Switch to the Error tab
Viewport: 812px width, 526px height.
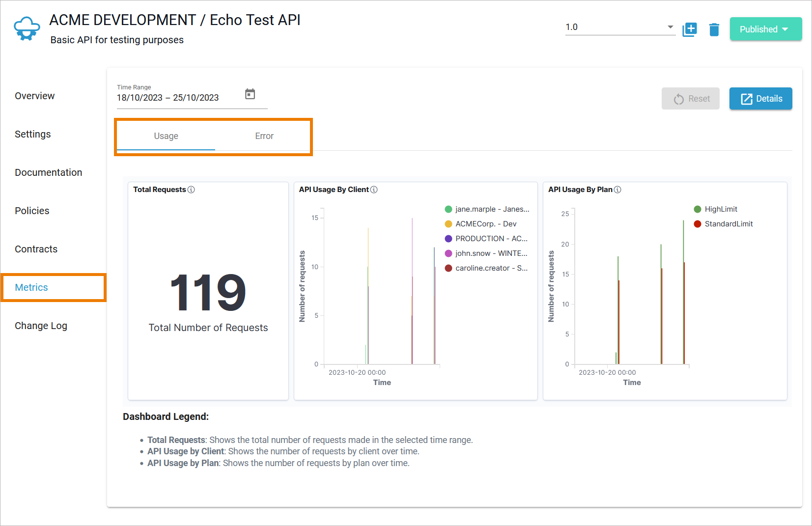[x=264, y=136]
